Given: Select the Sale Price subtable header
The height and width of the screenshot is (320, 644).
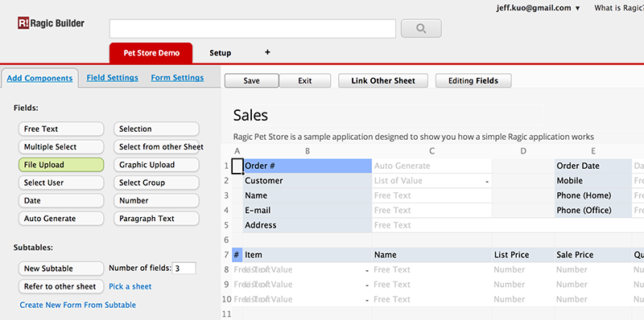Looking at the screenshot, I should point(593,255).
